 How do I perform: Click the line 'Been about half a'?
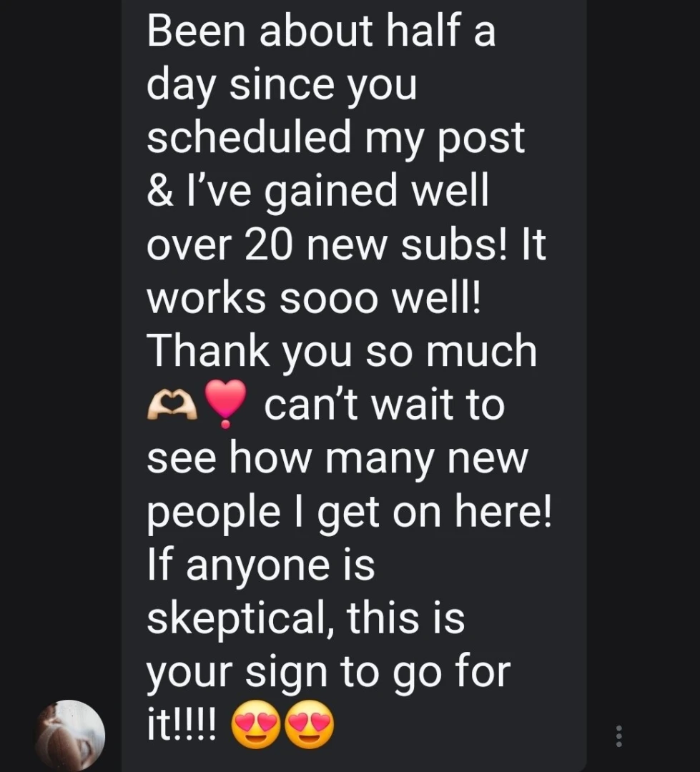pos(321,31)
